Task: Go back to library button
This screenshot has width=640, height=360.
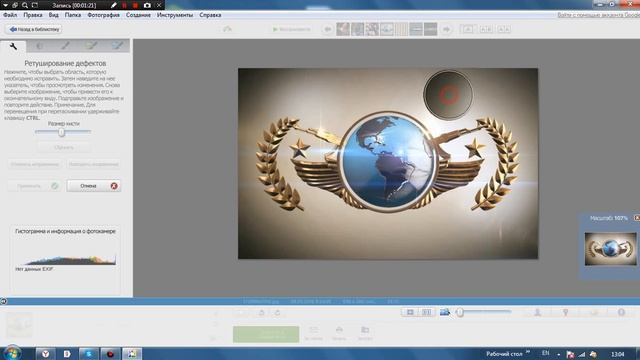Action: pos(34,29)
